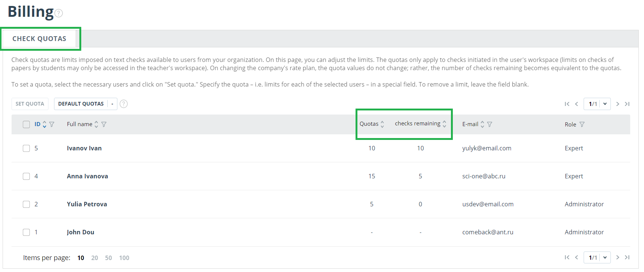Sort by checks remaining column arrows
Viewport: 644px width, 272px height.
[444, 124]
